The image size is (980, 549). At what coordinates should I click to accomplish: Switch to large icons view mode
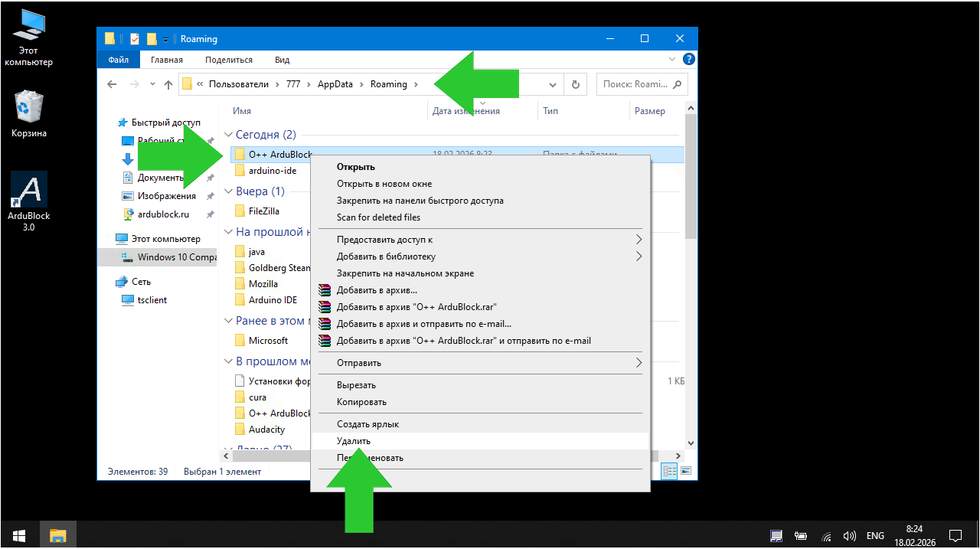(x=685, y=472)
